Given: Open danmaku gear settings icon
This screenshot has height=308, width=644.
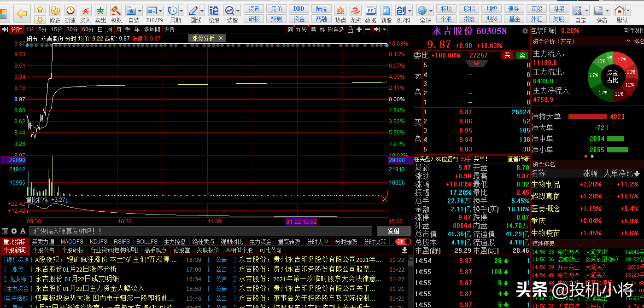Looking at the screenshot, I should point(14,231).
